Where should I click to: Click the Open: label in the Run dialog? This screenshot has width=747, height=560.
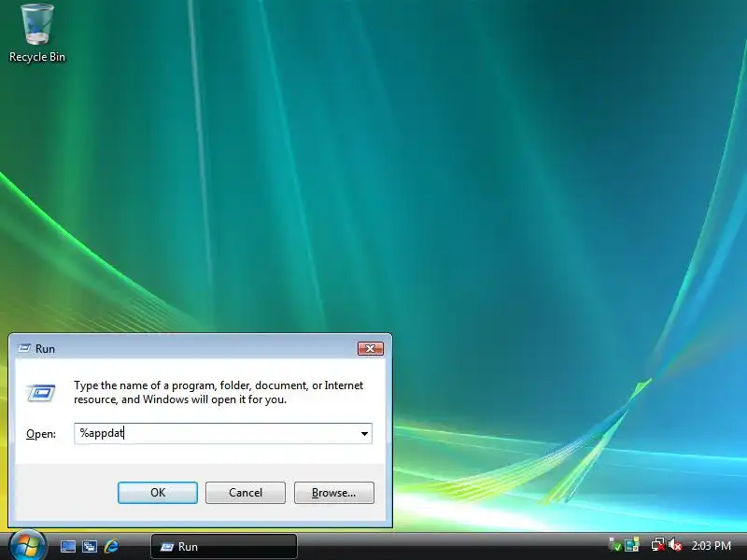[x=41, y=434]
